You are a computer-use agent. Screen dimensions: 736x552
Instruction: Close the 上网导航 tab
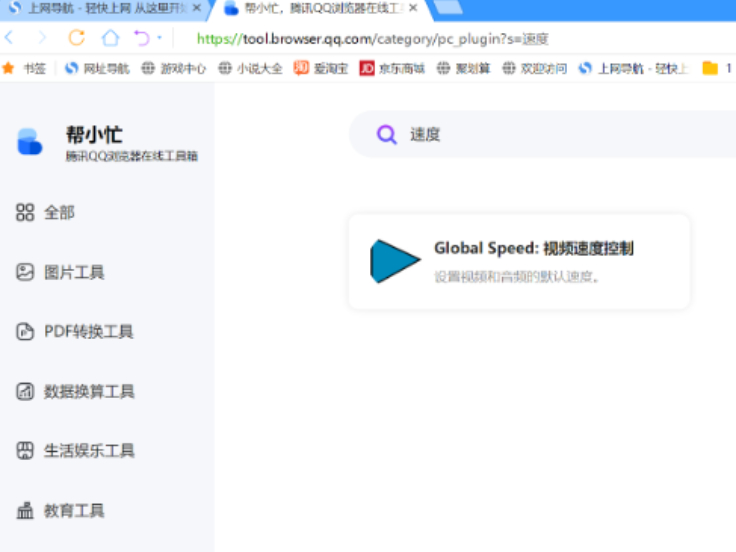[x=197, y=8]
